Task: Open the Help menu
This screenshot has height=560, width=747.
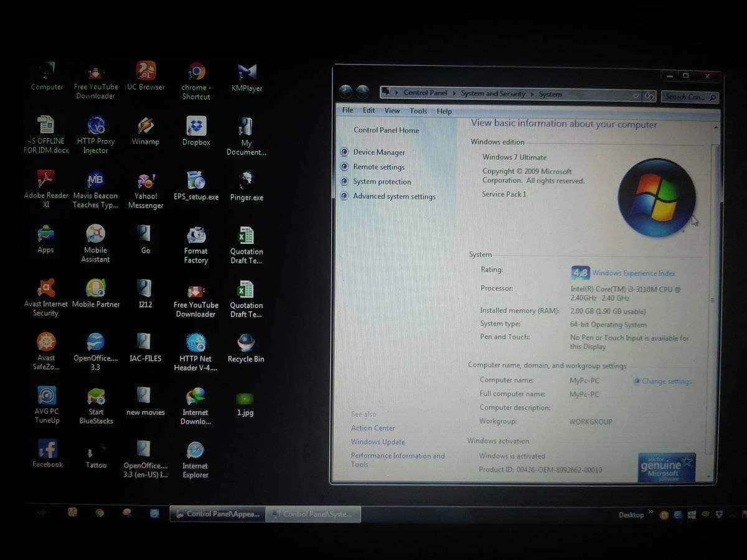Action: (444, 111)
